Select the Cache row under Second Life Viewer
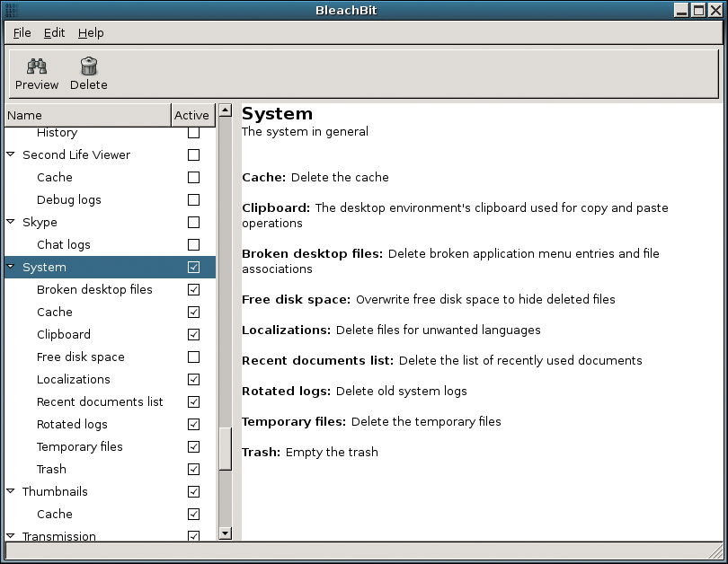728x564 pixels. pos(110,177)
